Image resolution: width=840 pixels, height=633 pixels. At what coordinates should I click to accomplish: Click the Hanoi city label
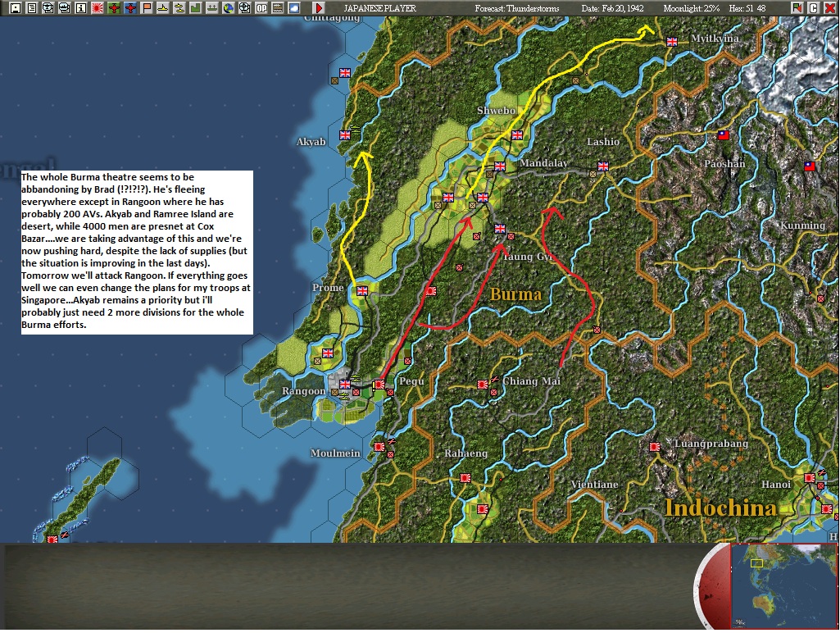tap(776, 485)
